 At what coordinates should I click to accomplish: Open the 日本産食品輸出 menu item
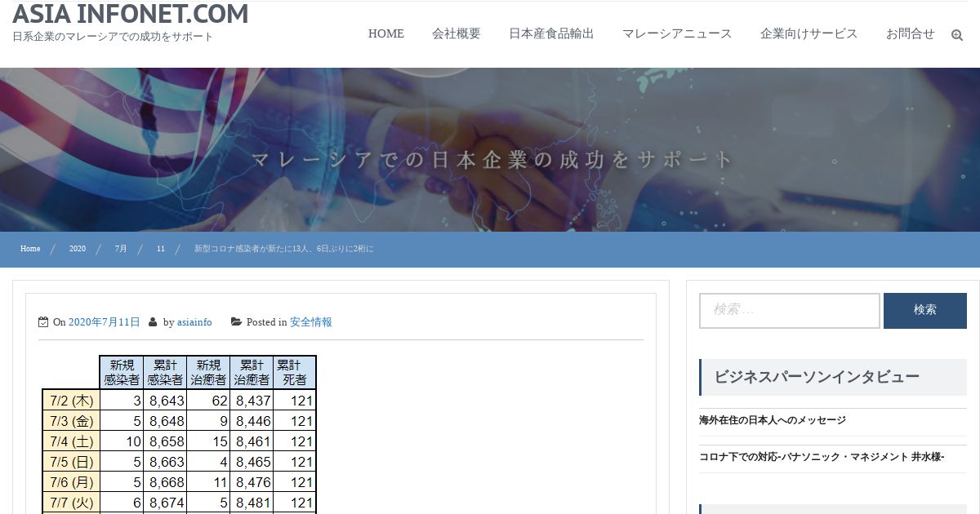(x=551, y=33)
